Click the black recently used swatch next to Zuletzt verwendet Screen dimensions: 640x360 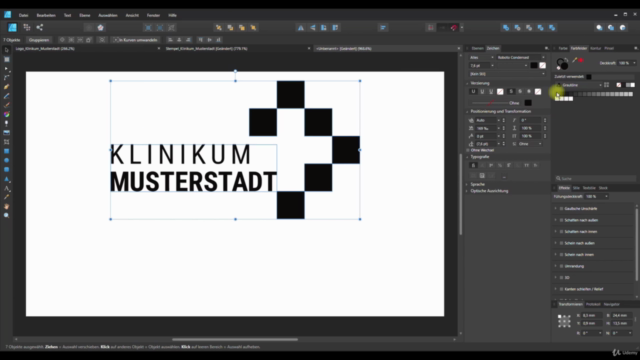click(x=589, y=77)
